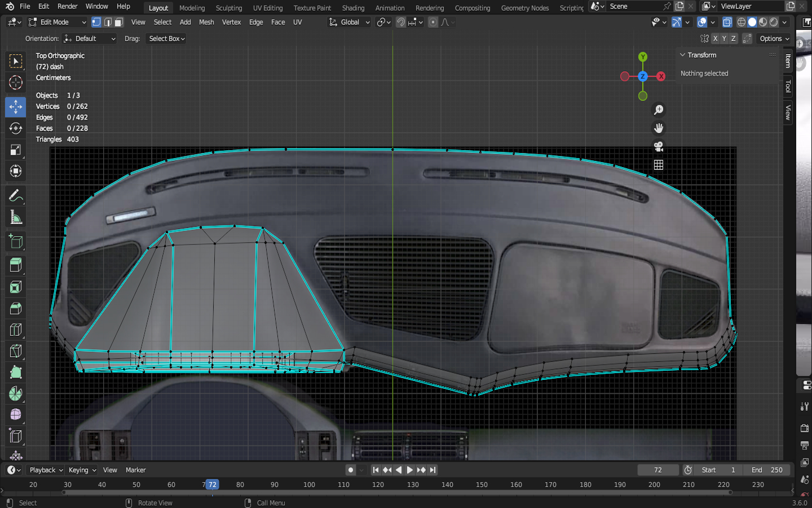812x508 pixels.
Task: Open the Edit Mode dropdown
Action: (x=58, y=23)
